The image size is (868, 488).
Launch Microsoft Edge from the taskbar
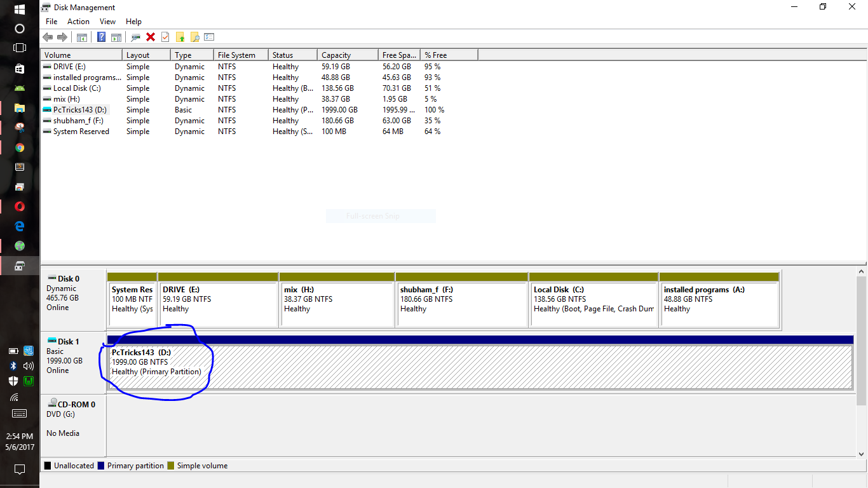coord(19,226)
